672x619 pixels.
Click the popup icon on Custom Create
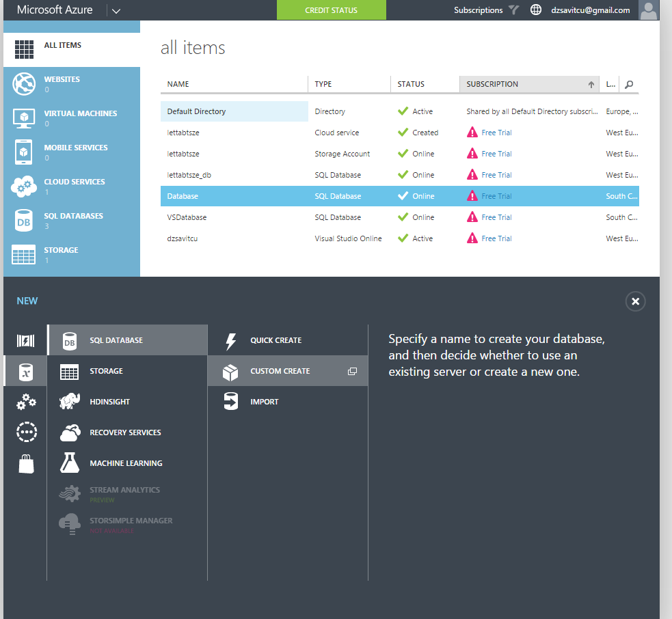click(x=352, y=372)
